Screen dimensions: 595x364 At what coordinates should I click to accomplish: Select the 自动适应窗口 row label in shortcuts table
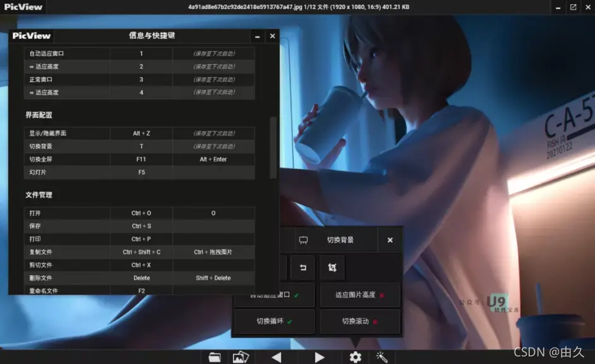pos(47,54)
